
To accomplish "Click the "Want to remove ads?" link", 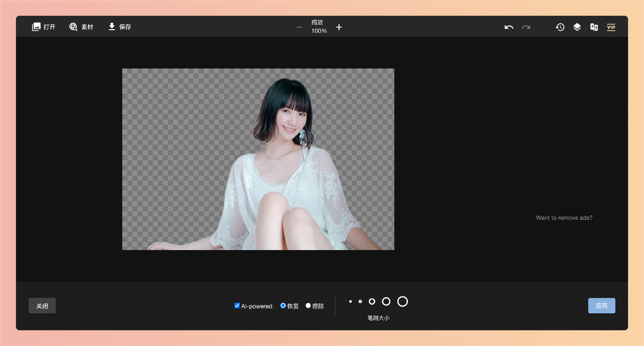I will (564, 218).
